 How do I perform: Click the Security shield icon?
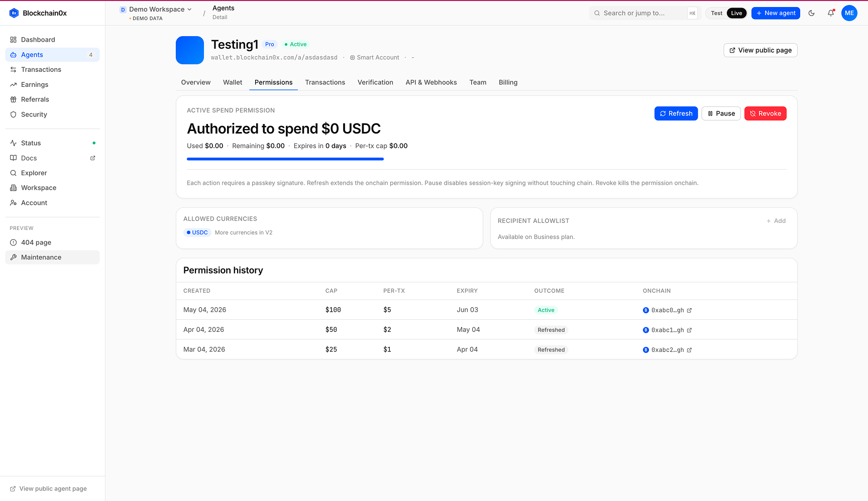tap(14, 114)
